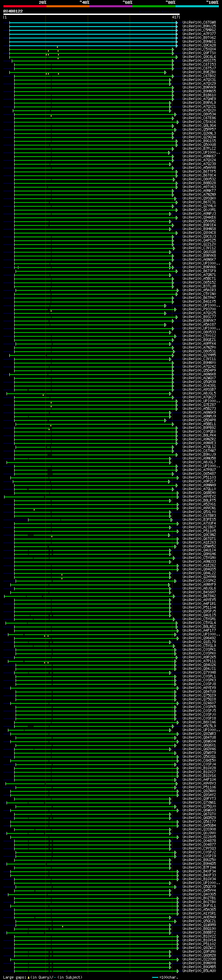Select the label UniRef100_B9RVK9
This screenshot has width=222, height=980.
tap(199, 88)
